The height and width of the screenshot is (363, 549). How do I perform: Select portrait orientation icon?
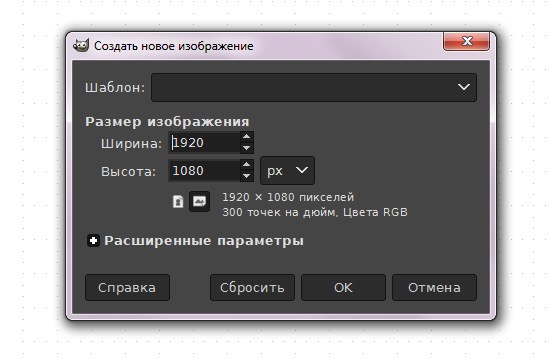(178, 202)
